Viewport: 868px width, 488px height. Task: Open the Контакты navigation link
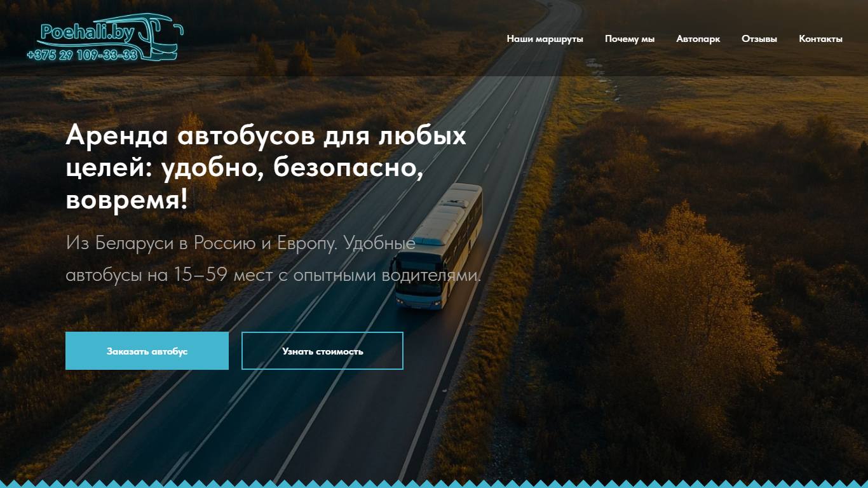(x=820, y=39)
